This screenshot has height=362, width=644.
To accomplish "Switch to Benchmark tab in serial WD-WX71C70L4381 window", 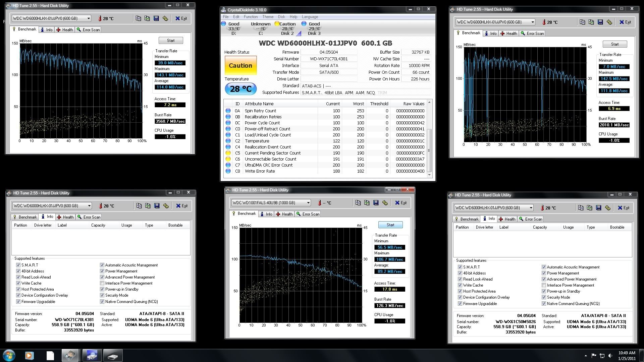I will [x=25, y=217].
